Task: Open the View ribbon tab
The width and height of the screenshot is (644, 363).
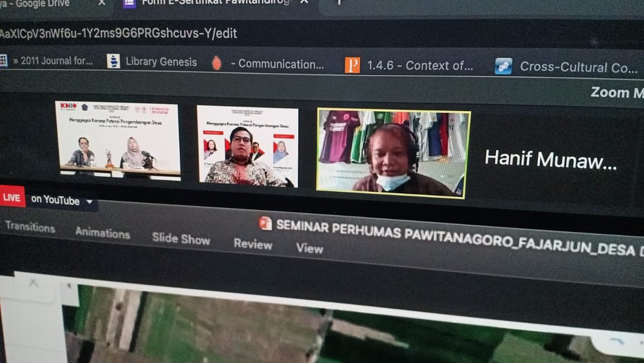Action: [x=310, y=248]
